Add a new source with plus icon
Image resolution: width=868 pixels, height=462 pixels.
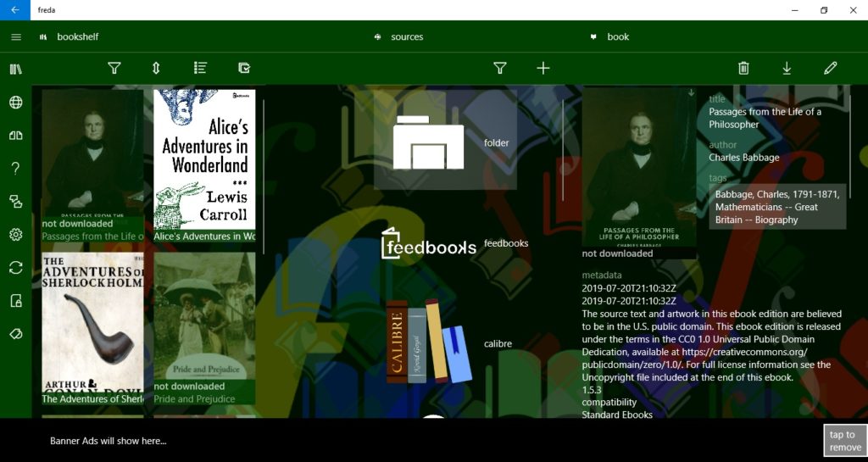543,68
